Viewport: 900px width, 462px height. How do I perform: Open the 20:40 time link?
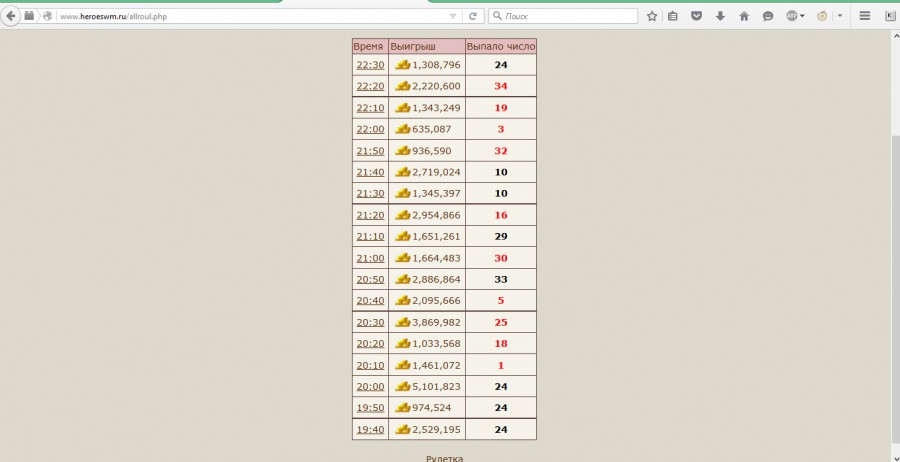click(x=370, y=301)
